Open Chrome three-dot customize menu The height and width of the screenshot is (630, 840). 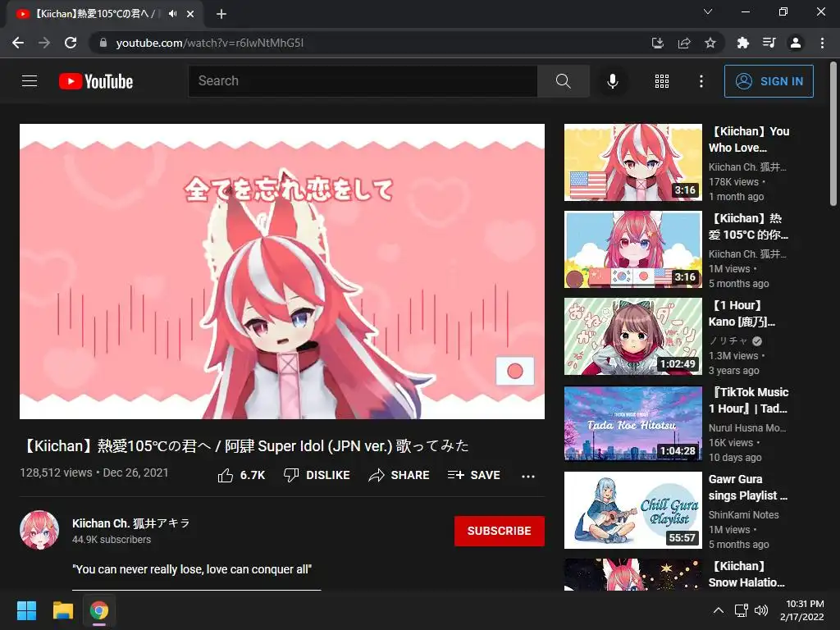pos(822,43)
